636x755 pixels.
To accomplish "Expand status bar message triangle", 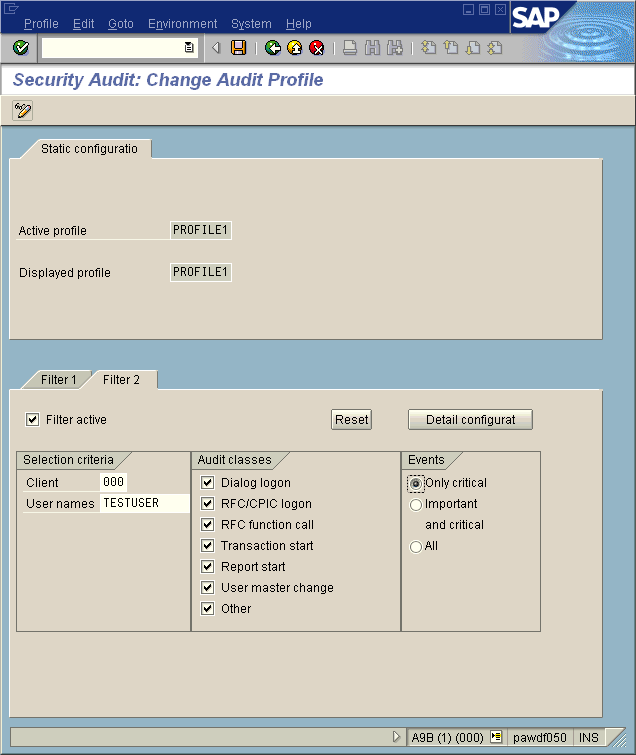I will point(396,737).
